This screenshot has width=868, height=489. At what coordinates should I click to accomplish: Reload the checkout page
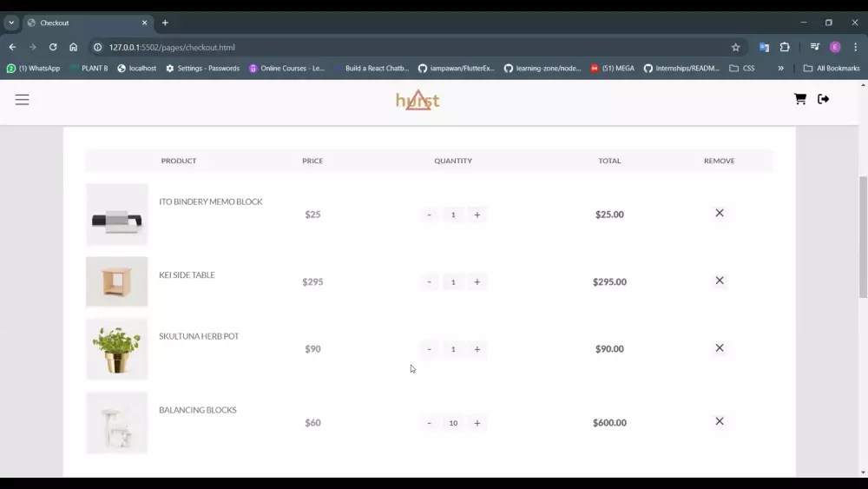tap(53, 47)
